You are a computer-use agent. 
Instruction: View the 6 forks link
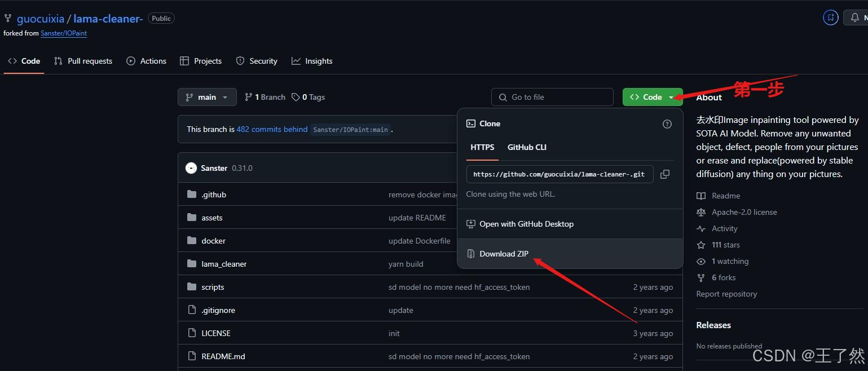pos(717,277)
